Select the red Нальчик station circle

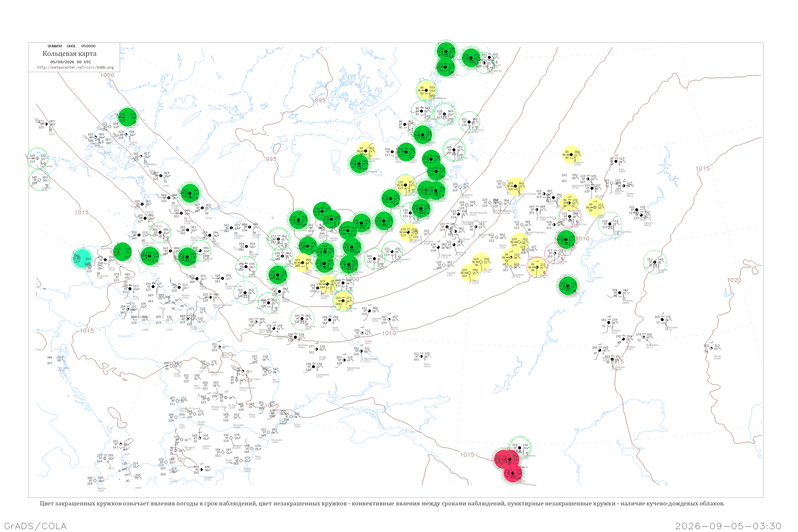[x=513, y=473]
